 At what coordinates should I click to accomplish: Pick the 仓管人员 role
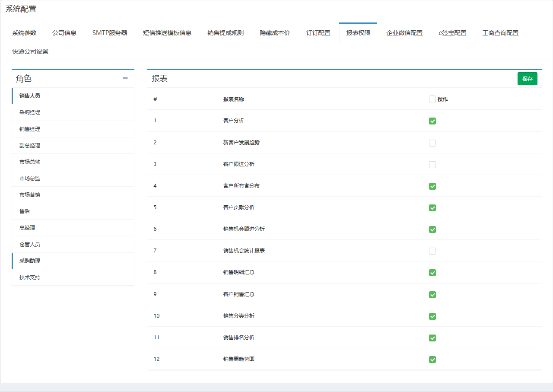coord(73,245)
